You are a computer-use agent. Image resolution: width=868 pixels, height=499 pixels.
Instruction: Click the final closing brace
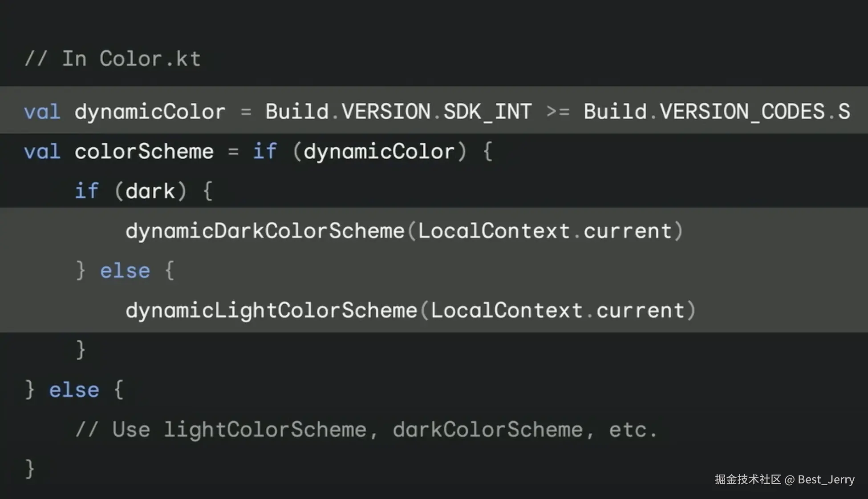(30, 469)
